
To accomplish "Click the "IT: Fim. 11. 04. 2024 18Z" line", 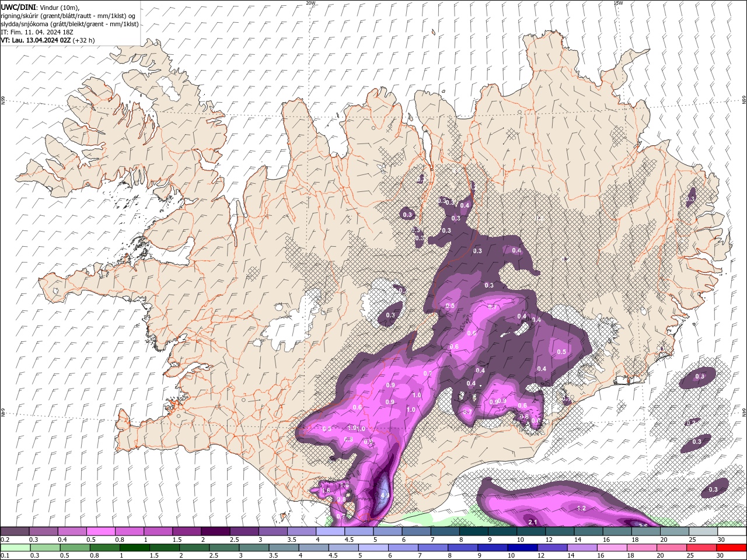I will (36, 32).
